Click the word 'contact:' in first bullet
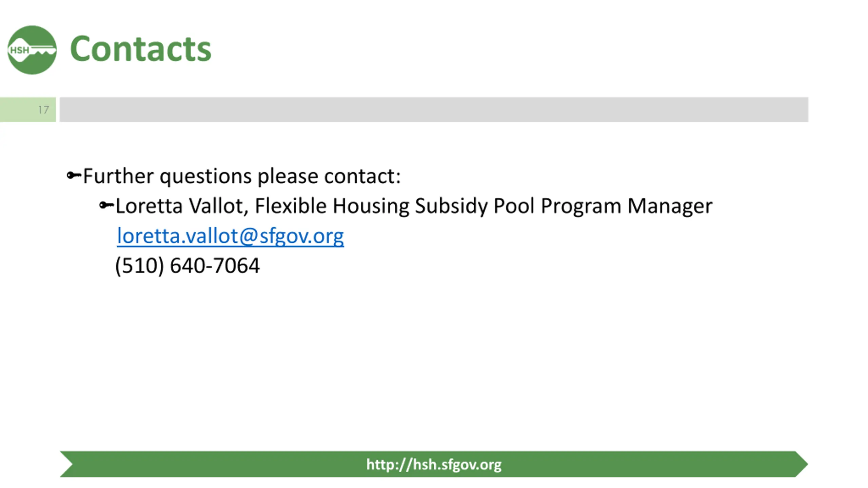The height and width of the screenshot is (488, 868). point(362,176)
